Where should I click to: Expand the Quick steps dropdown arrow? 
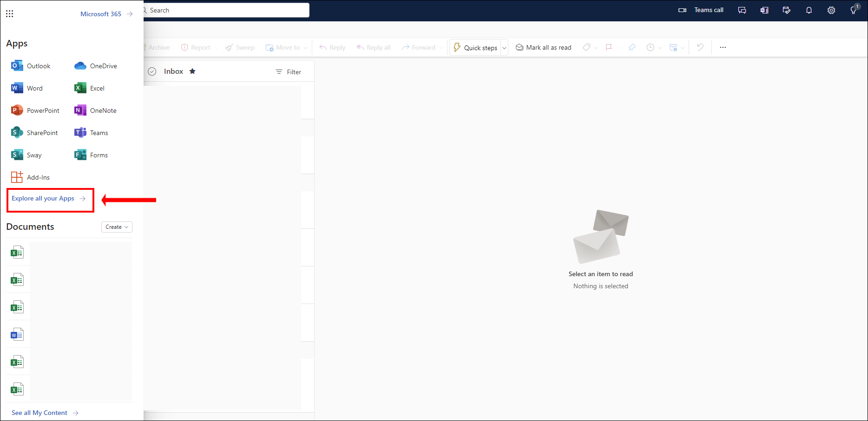[504, 48]
